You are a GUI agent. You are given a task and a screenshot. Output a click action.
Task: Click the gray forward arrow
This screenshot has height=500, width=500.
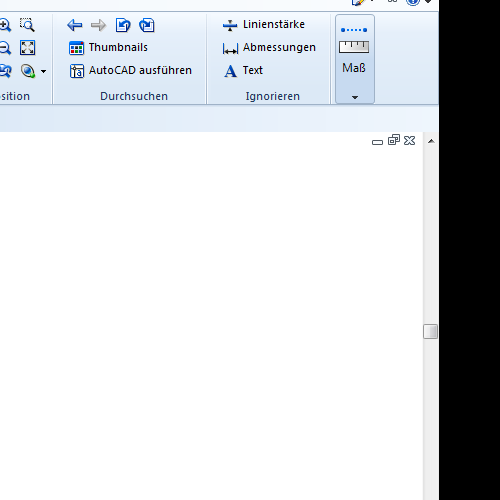point(98,25)
